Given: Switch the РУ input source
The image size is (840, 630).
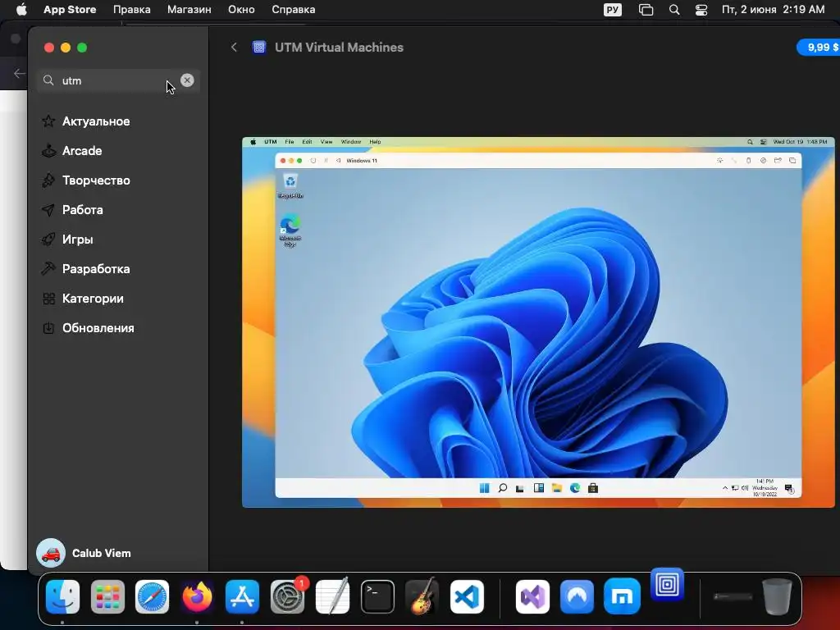Looking at the screenshot, I should [612, 10].
